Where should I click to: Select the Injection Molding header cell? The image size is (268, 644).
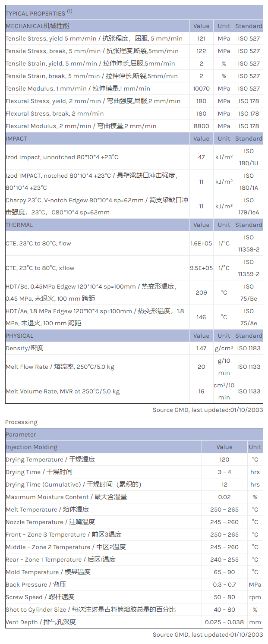32,447
